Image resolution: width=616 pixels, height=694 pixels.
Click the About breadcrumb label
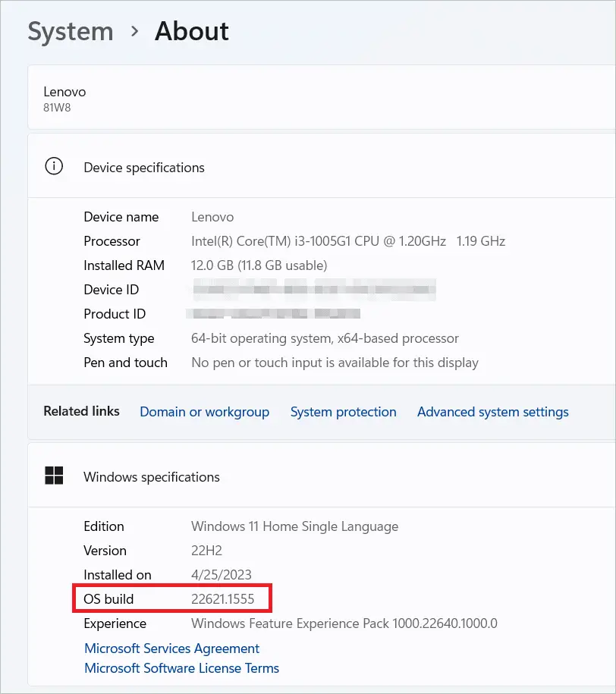point(190,31)
